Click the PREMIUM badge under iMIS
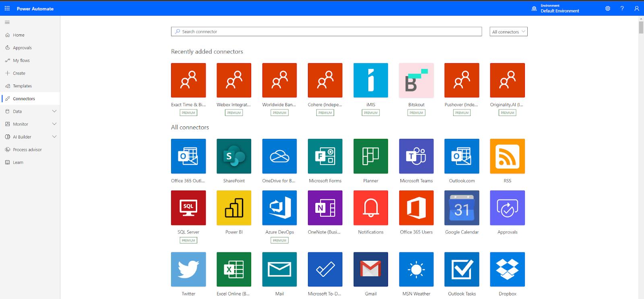The height and width of the screenshot is (299, 644). pos(371,113)
